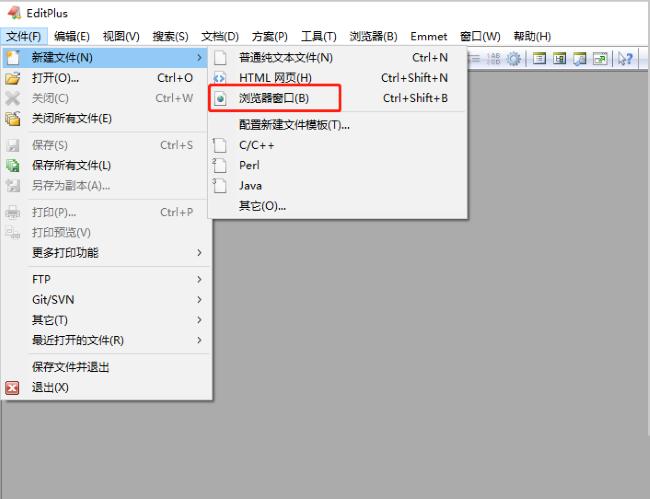Click 保存文件并退出 menu entry
Screen dimensions: 650x499
[x=71, y=367]
